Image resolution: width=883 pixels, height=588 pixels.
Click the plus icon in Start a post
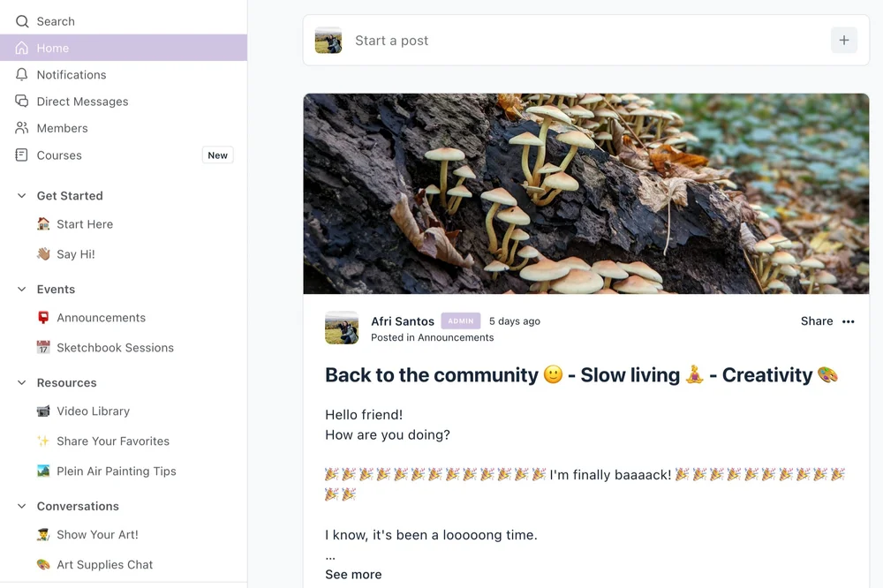(x=843, y=40)
